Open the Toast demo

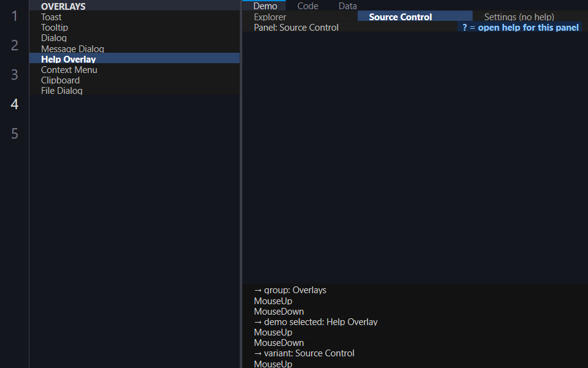click(x=134, y=17)
